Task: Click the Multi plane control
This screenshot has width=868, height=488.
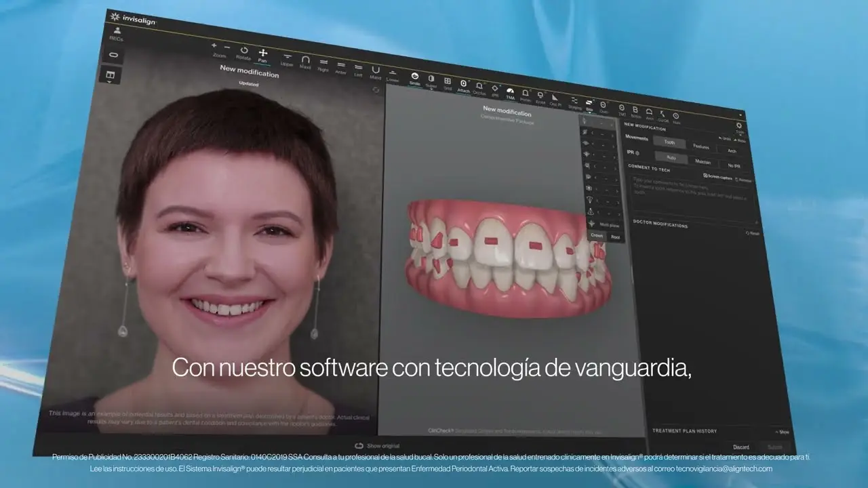Action: tap(603, 224)
